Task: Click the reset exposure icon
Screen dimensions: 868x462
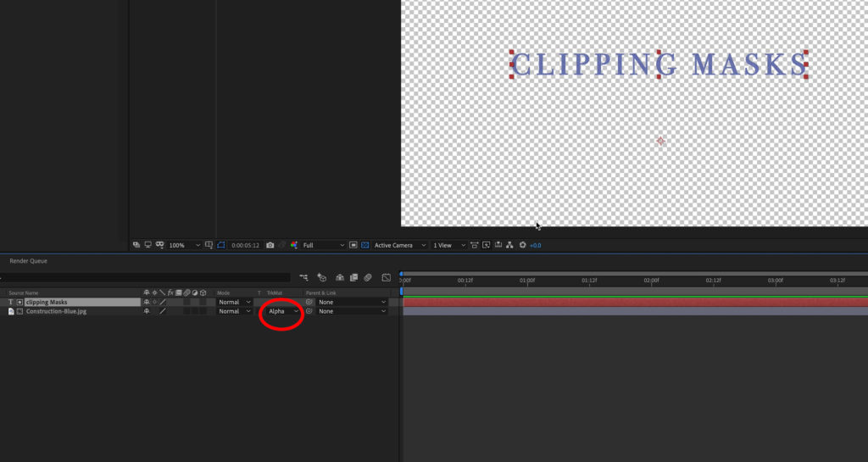Action: click(523, 245)
